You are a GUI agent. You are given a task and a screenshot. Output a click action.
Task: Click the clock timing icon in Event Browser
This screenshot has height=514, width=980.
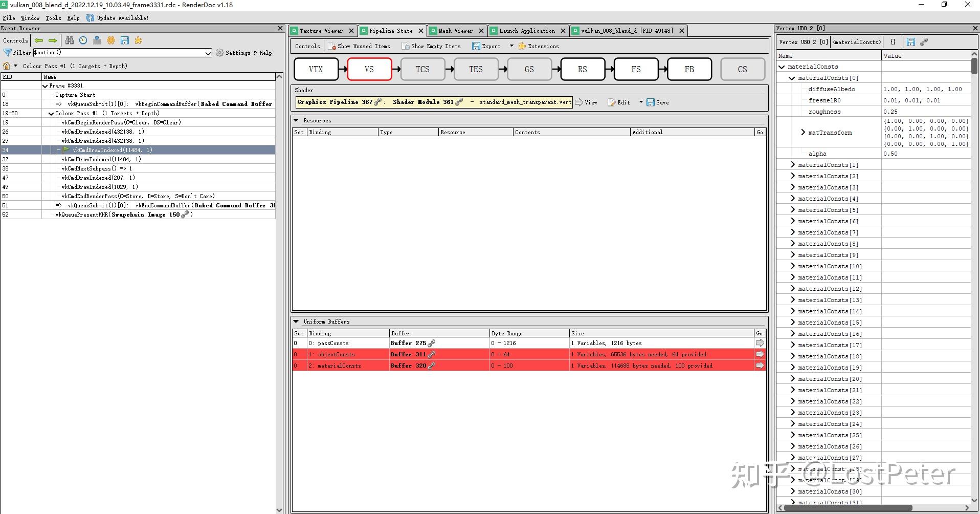(83, 40)
